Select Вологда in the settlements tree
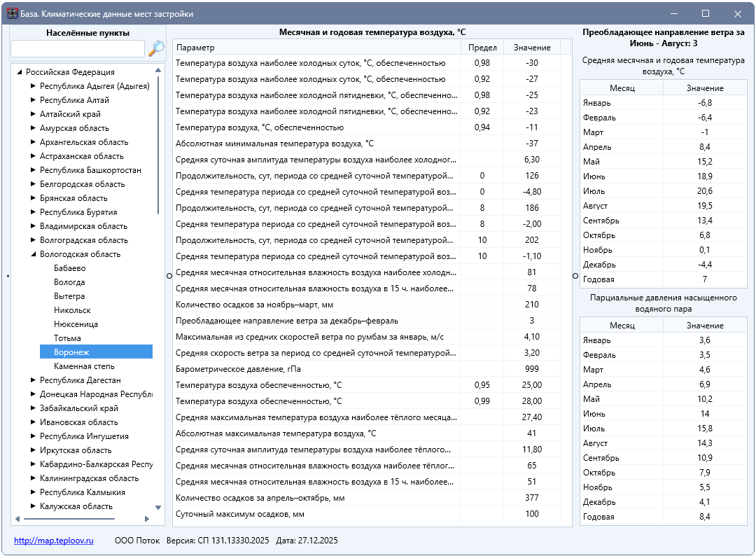 (69, 282)
